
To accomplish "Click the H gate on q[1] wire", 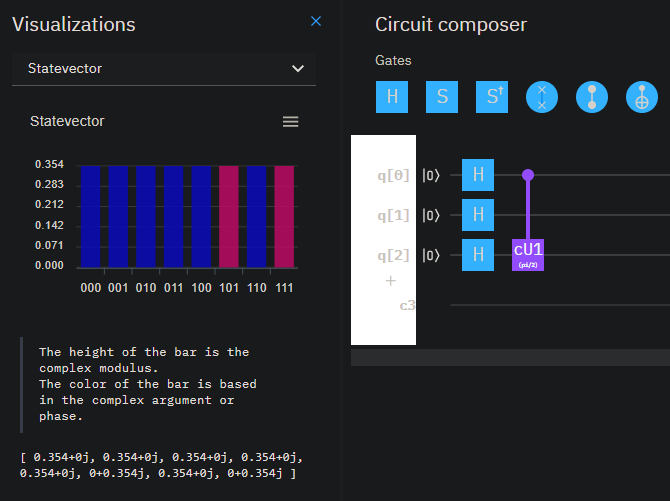I will [478, 215].
